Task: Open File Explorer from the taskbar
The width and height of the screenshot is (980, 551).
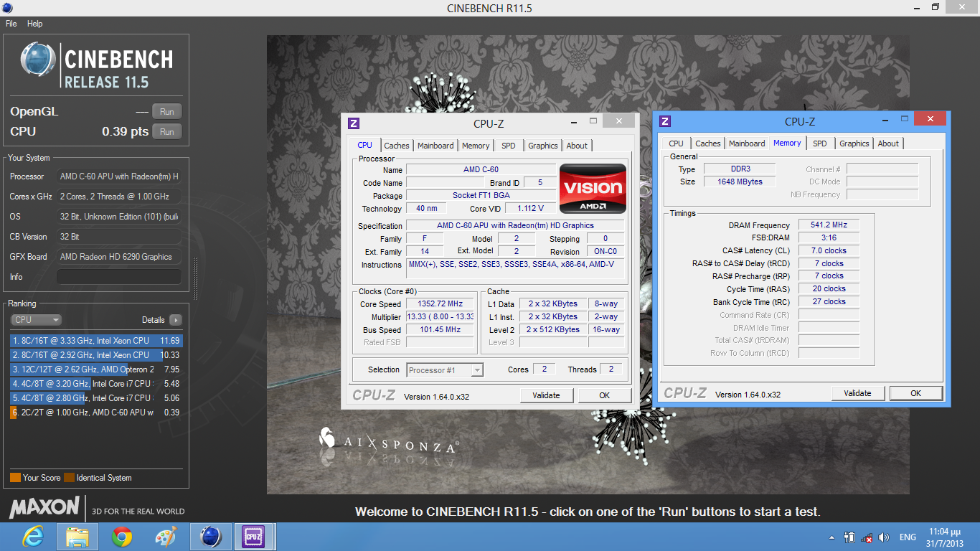Action: [77, 537]
